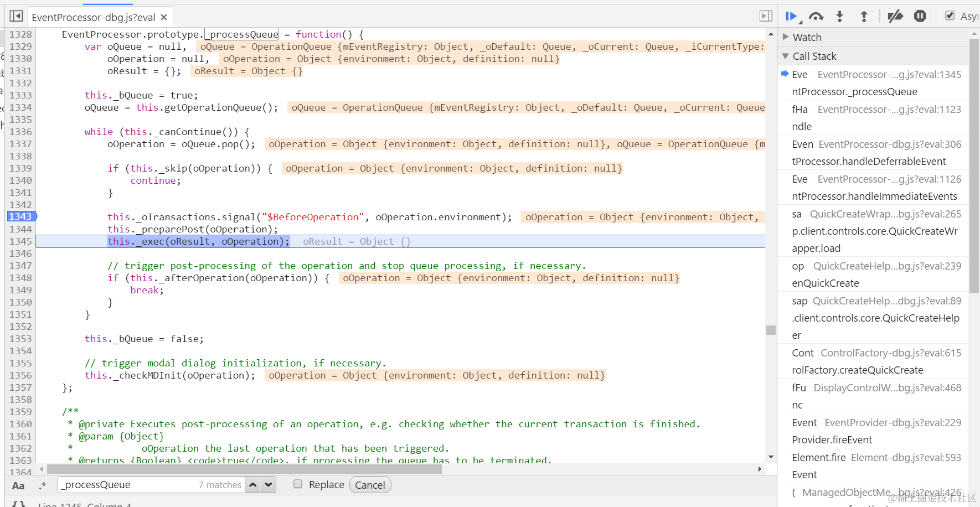Select the handleImmediateEvents call stack frame
This screenshot has height=507, width=980.
click(x=874, y=188)
